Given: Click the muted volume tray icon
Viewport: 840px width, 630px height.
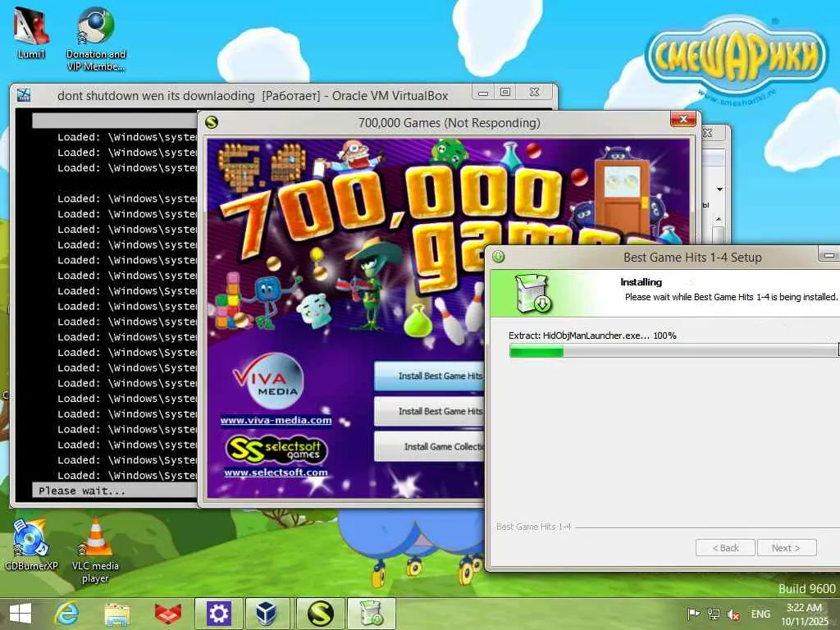Looking at the screenshot, I should (733, 614).
